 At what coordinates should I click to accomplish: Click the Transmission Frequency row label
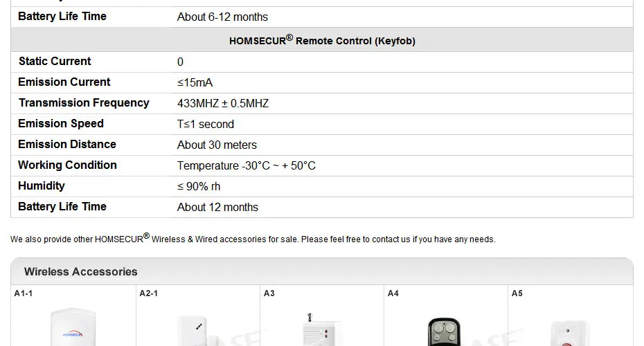click(84, 103)
